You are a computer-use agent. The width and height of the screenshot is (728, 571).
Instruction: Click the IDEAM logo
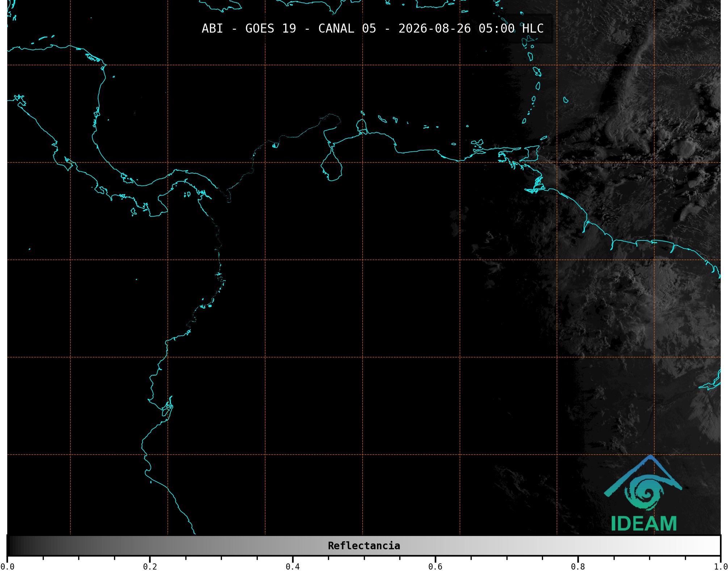[643, 493]
